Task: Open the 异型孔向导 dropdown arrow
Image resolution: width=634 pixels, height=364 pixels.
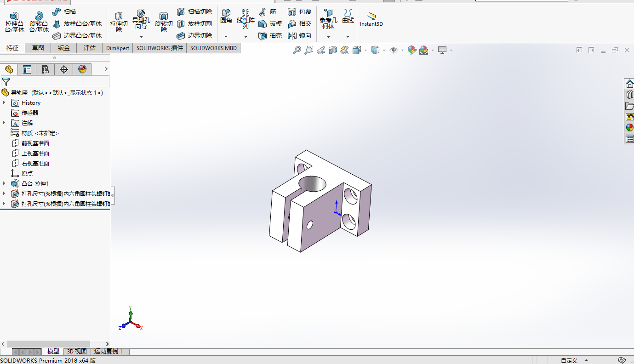Action: tap(141, 37)
